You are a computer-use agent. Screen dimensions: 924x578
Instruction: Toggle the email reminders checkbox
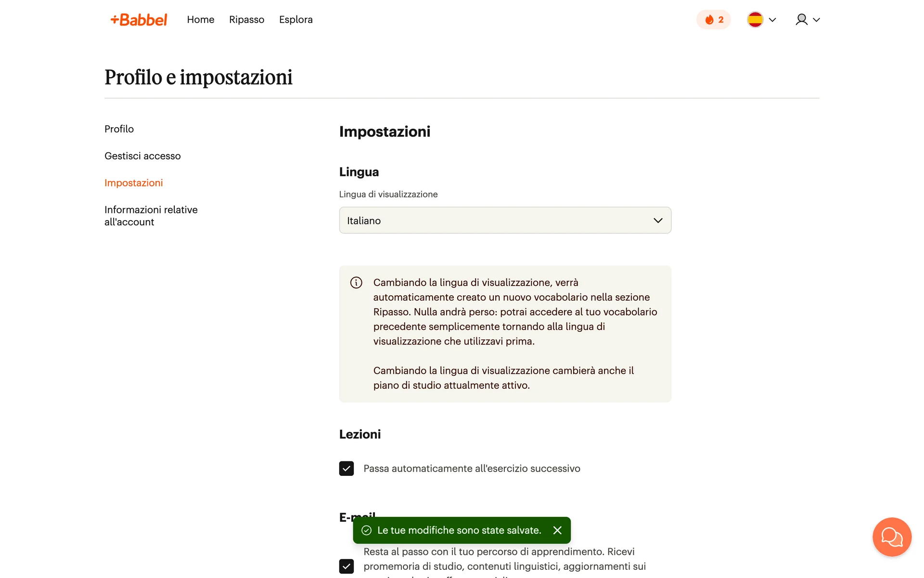tap(346, 566)
